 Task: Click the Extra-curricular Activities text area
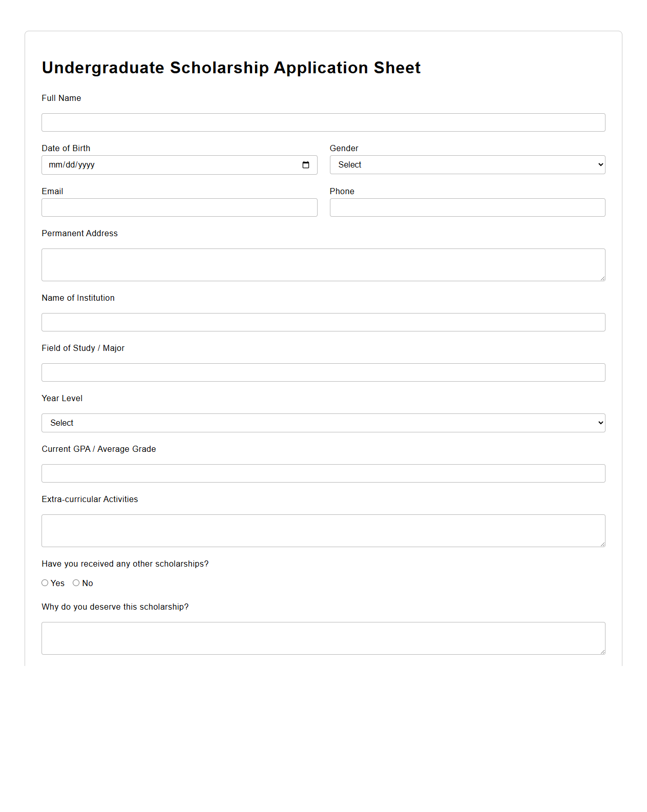(x=323, y=530)
